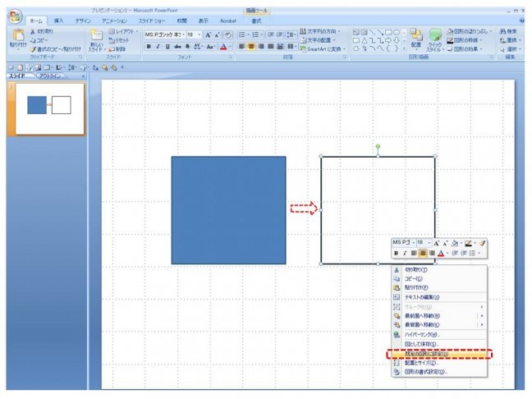The height and width of the screenshot is (399, 532).
Task: Click the 新しいスライド new slide icon
Action: coord(96,38)
